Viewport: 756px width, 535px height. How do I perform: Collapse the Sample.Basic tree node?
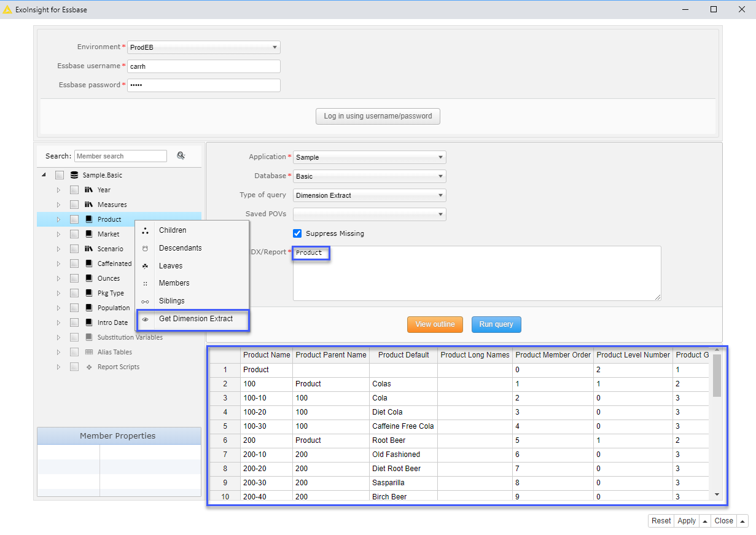click(44, 175)
